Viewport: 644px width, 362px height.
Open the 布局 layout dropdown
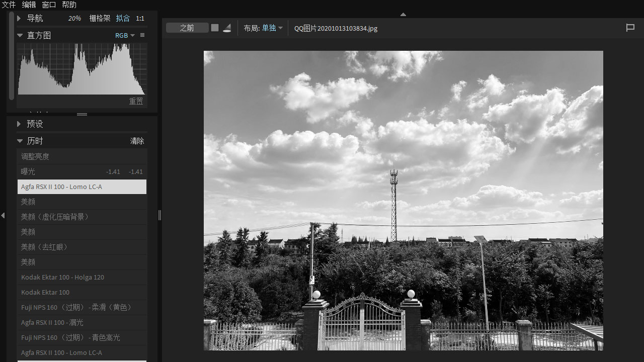pos(269,28)
